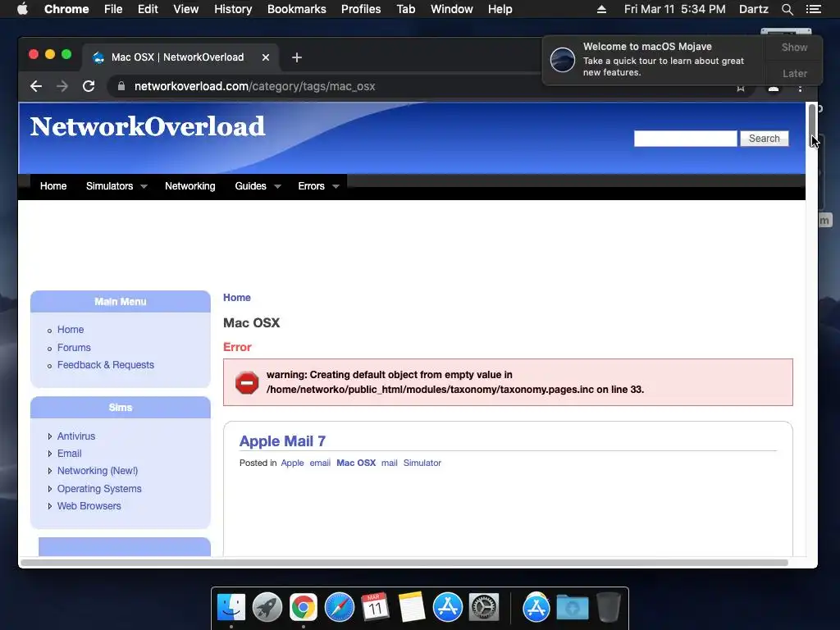Expand the Errors dropdown in navigation
The width and height of the screenshot is (840, 630).
336,186
